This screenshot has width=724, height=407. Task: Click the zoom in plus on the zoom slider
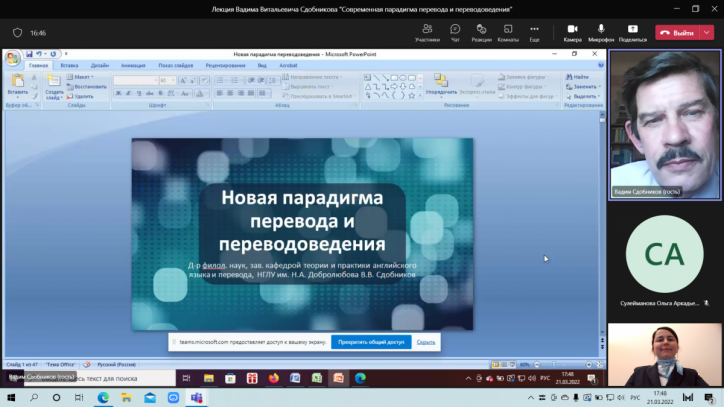tap(589, 364)
